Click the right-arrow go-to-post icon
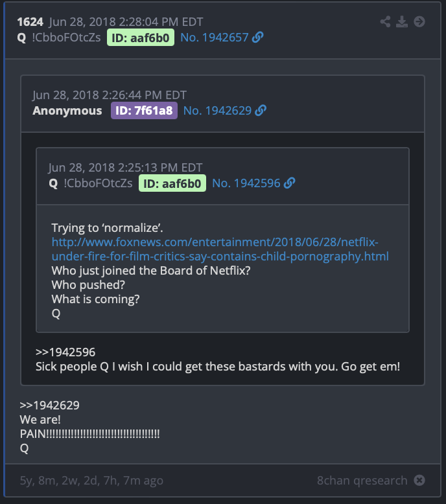 tap(419, 21)
